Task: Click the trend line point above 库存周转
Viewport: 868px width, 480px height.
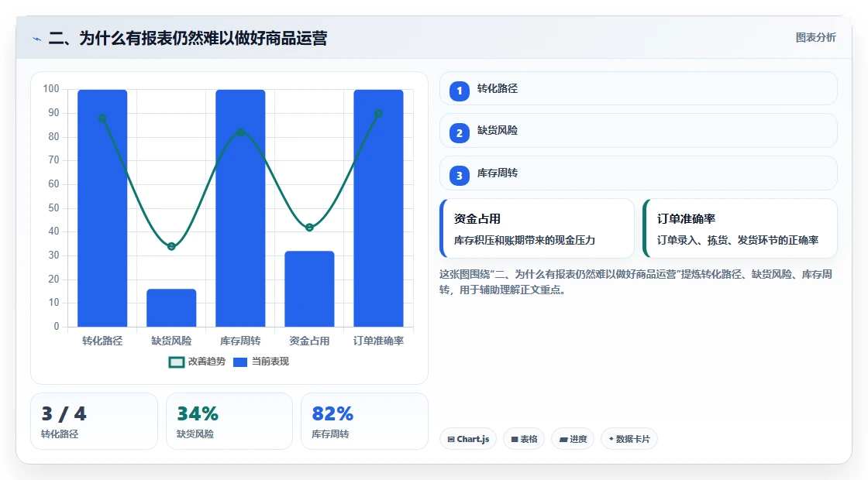Action: [x=240, y=132]
